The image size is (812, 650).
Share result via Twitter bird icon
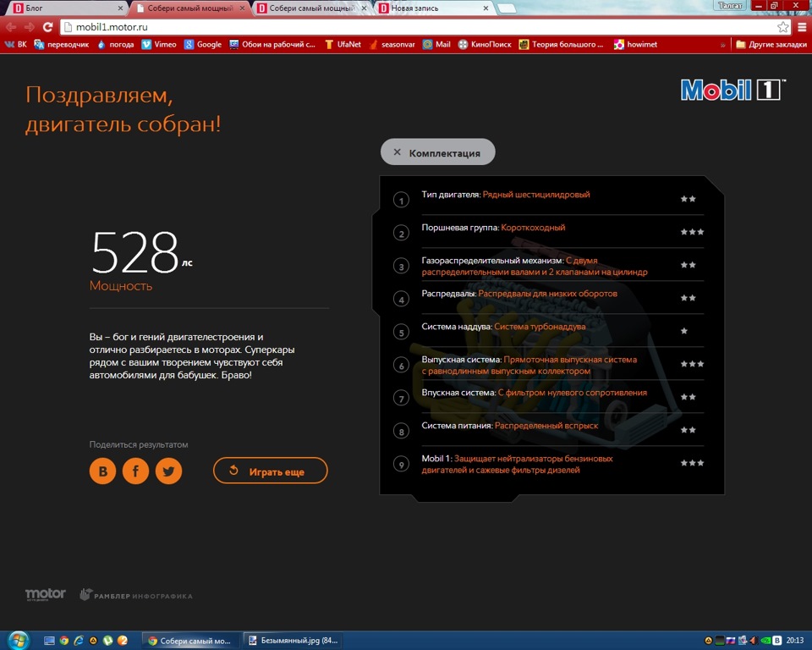click(x=169, y=471)
